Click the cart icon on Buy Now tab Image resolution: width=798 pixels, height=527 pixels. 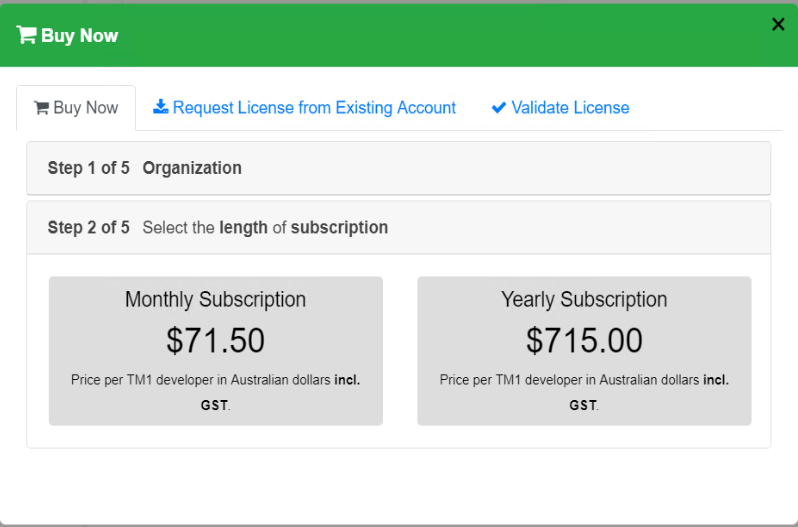(42, 108)
